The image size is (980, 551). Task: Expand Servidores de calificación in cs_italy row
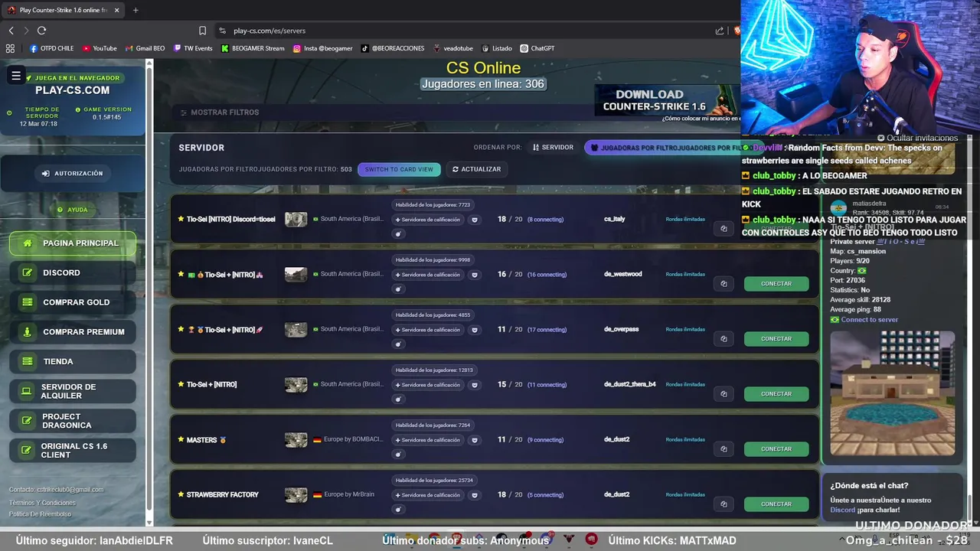point(427,220)
